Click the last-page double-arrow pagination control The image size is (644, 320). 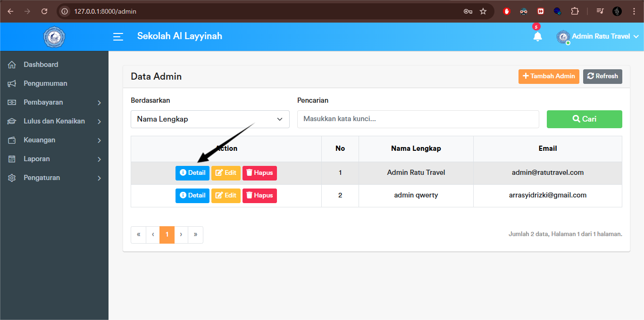[x=195, y=234]
